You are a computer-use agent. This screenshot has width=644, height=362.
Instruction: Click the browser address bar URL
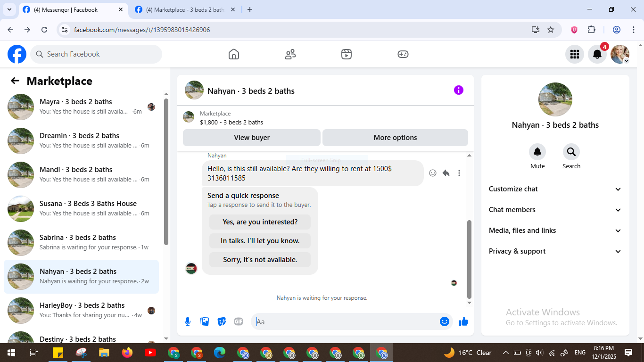142,30
